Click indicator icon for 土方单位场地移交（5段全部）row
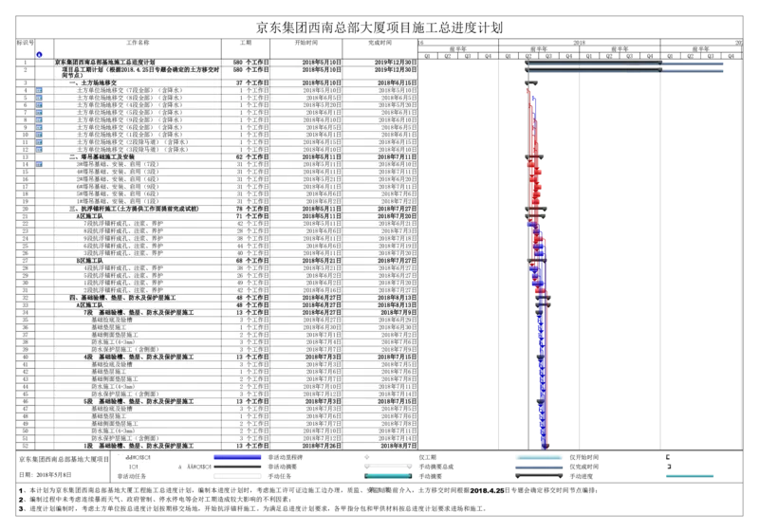The width and height of the screenshot is (759, 532). 38,113
